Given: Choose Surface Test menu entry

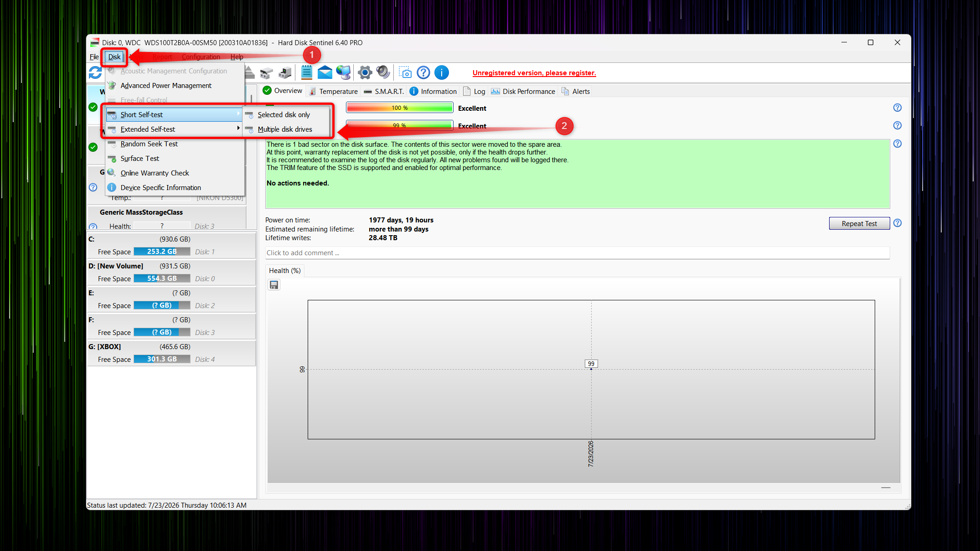Looking at the screenshot, I should (175, 158).
